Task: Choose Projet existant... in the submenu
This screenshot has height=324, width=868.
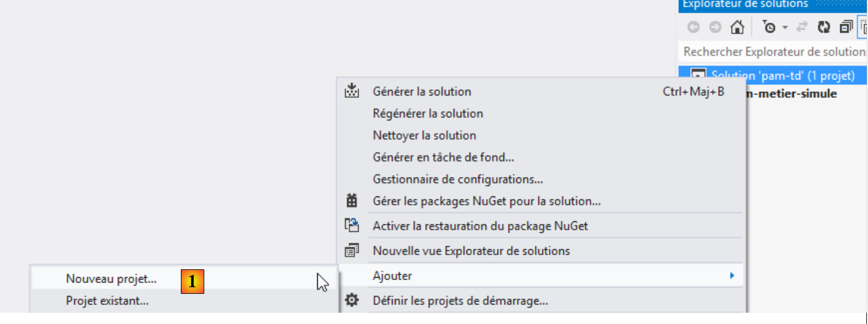Action: point(107,301)
